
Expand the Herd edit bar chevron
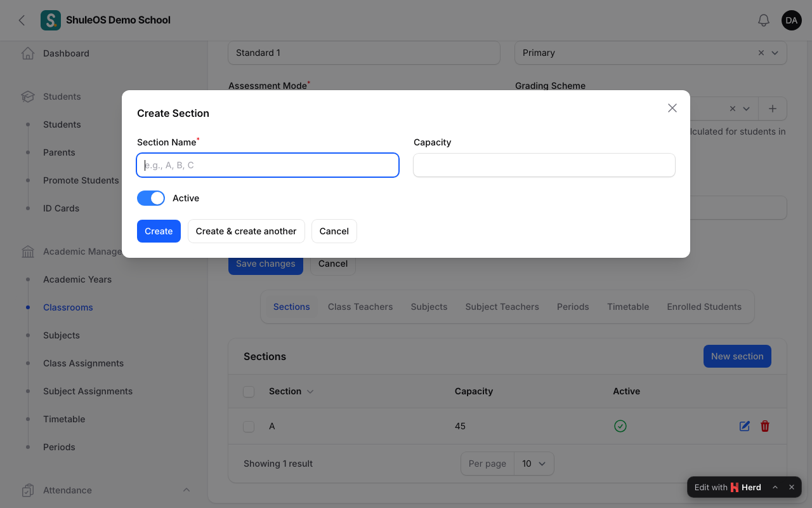775,487
